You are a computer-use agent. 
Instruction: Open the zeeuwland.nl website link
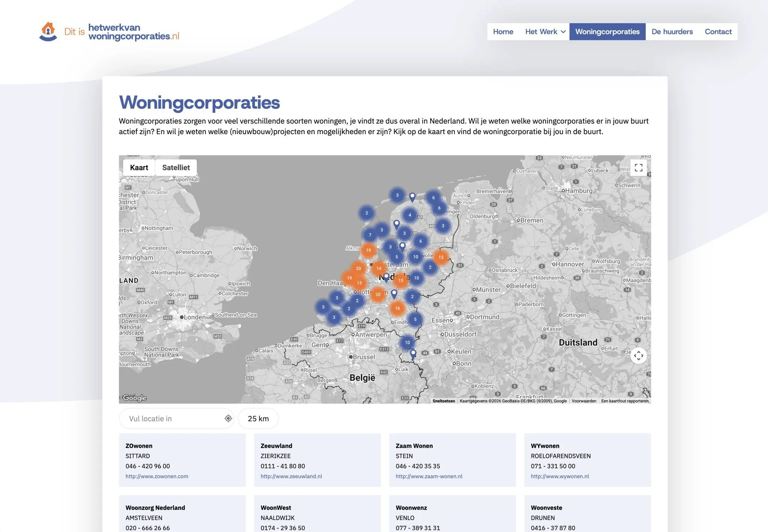tap(291, 476)
